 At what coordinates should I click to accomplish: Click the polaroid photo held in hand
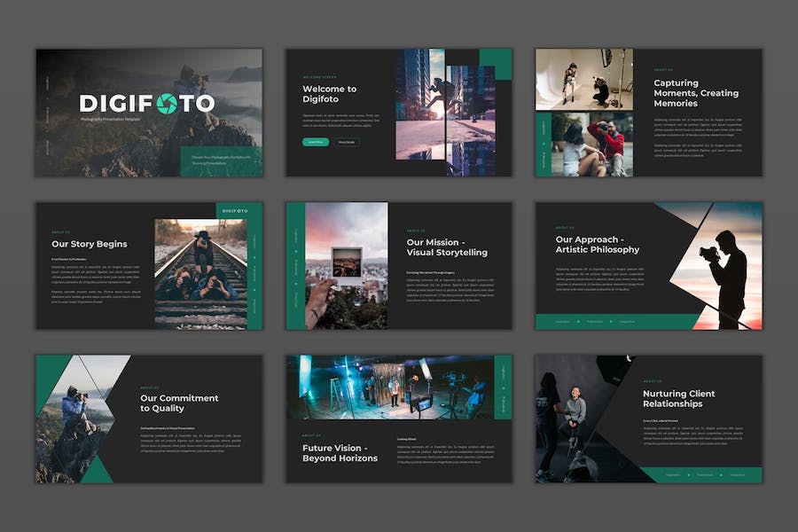pos(347,264)
